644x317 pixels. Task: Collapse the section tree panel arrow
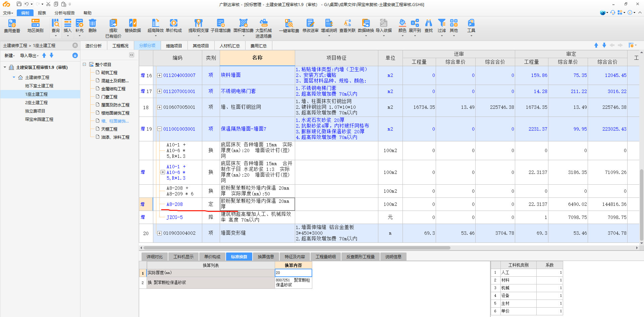pyautogui.click(x=132, y=55)
